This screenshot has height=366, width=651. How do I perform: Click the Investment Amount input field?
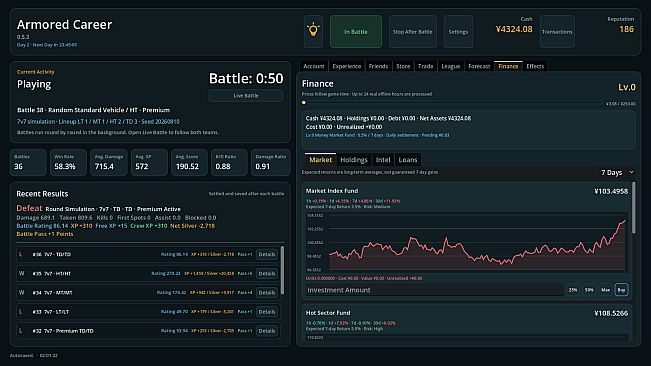coord(434,290)
